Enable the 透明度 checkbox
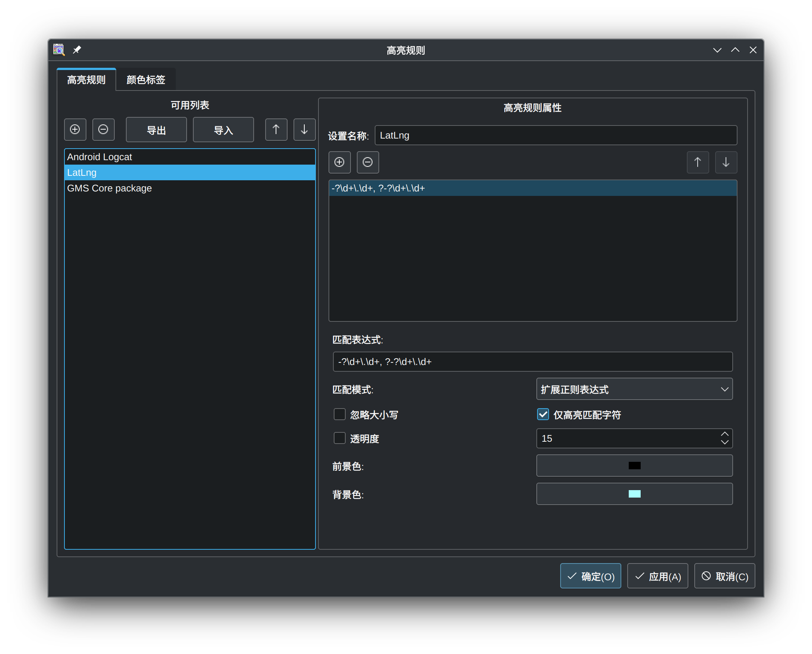Viewport: 812px width, 654px height. click(x=356, y=438)
